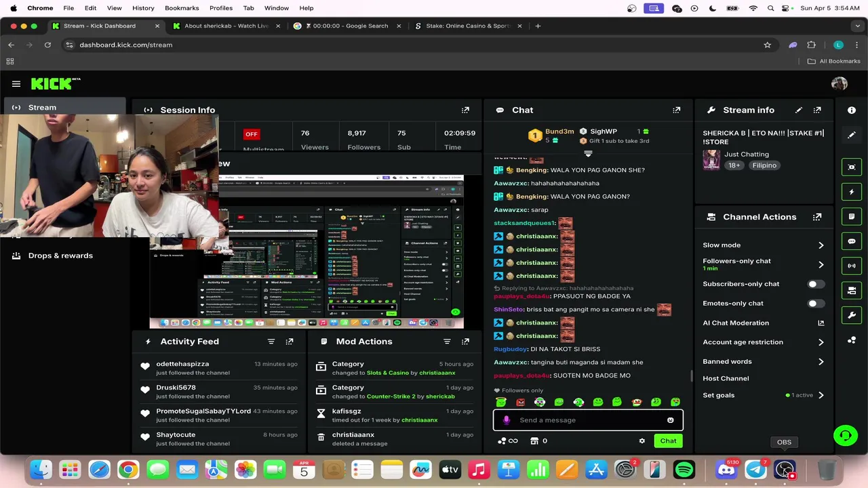Open the Chrome Bookmarks menu

point(182,8)
